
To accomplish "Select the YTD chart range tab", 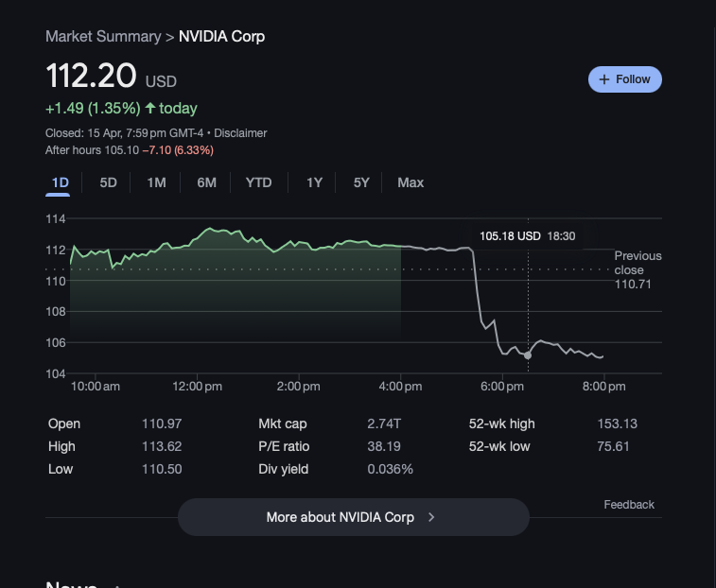I will click(258, 182).
